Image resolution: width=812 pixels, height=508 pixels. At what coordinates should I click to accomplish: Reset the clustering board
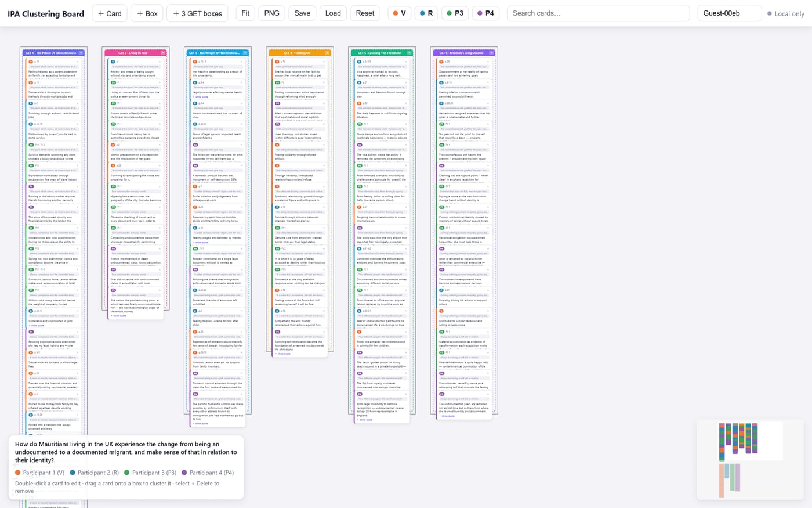point(365,13)
